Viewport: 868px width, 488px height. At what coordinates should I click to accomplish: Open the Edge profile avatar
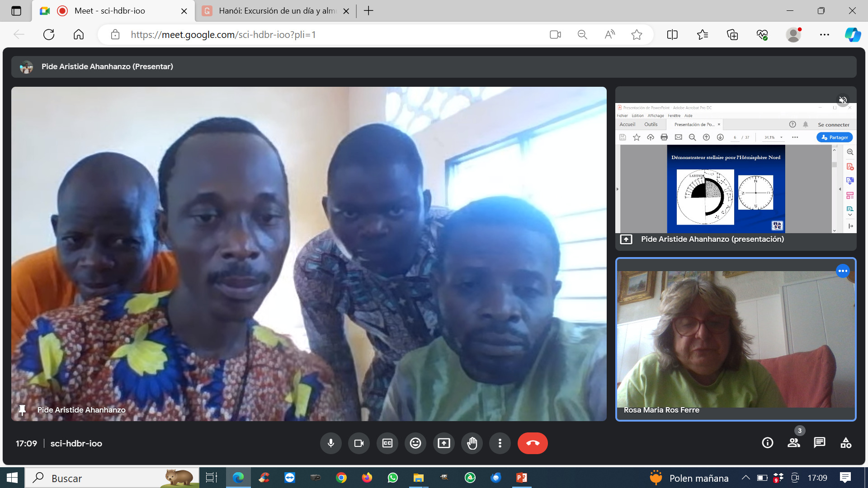(x=793, y=34)
